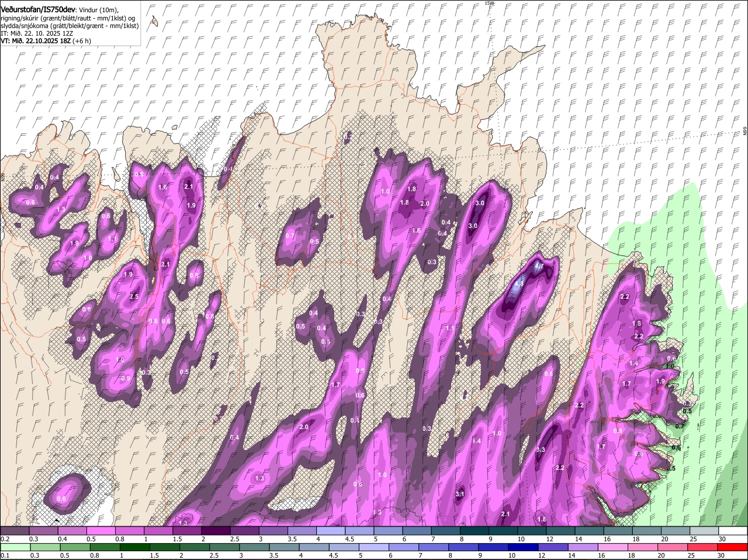The width and height of the screenshot is (748, 560).
Task: Click the 3.3 precipitation value on the map
Action: point(541,450)
